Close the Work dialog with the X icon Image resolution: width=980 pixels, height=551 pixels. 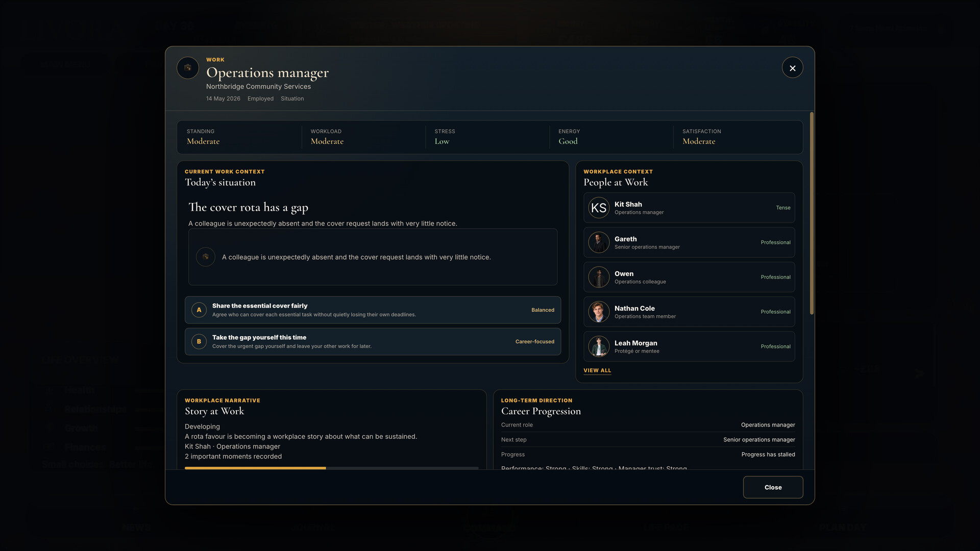click(x=792, y=68)
